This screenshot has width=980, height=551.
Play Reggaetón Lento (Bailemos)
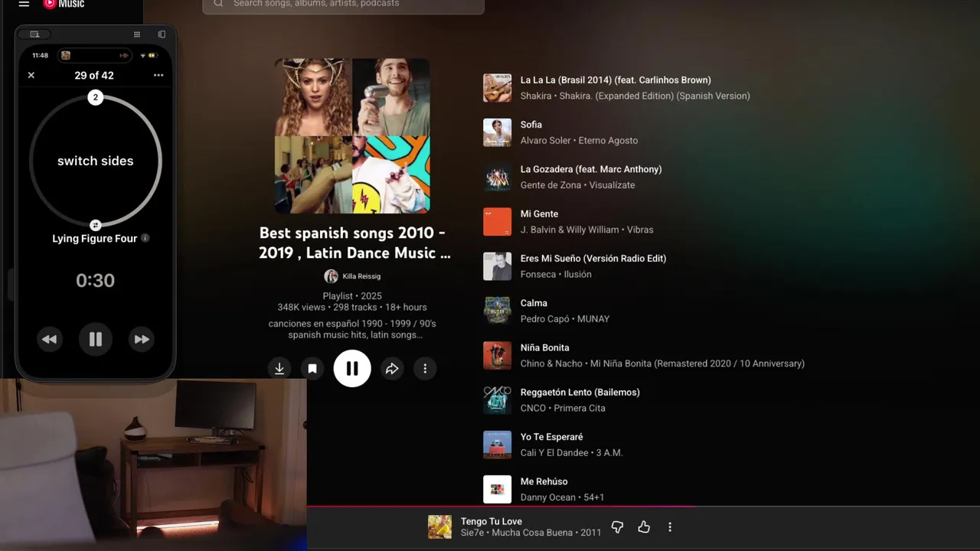coord(580,392)
